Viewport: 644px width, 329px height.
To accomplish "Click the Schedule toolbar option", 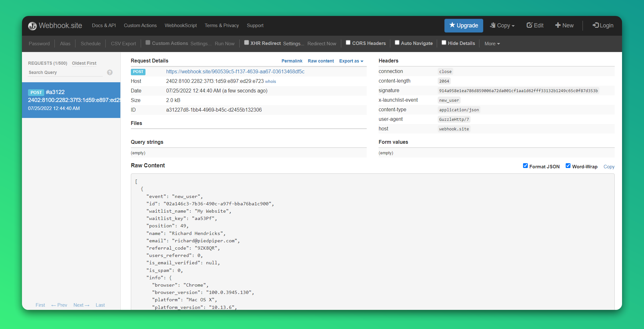I will (90, 44).
